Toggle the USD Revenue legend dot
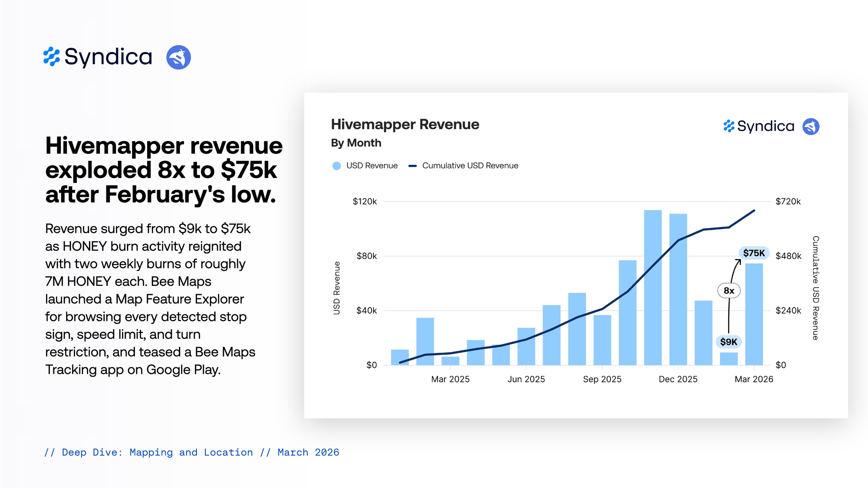 336,166
